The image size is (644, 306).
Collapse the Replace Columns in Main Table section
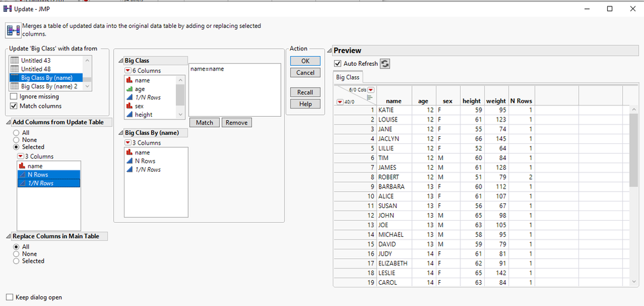[x=8, y=236]
